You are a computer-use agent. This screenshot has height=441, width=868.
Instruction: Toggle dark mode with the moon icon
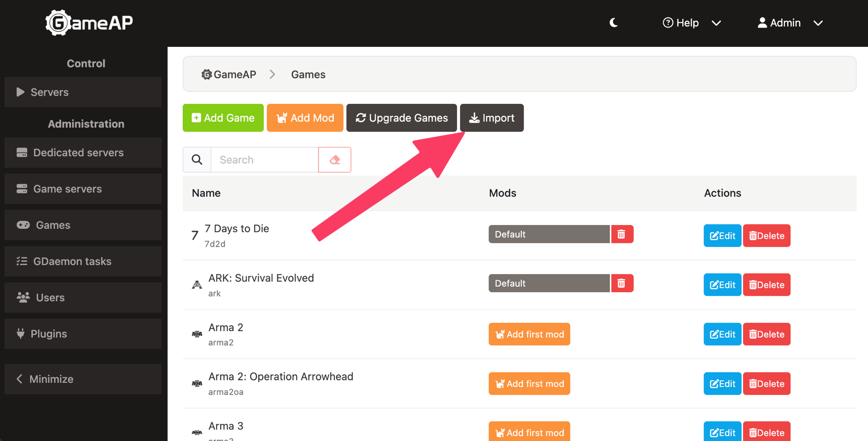pos(614,23)
